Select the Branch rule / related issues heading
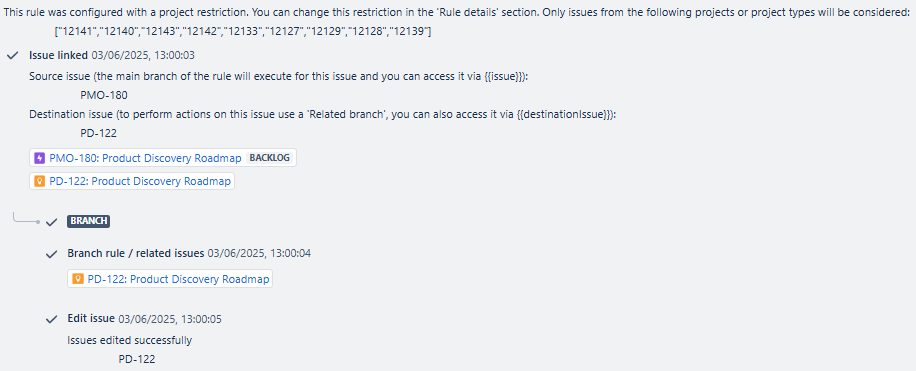Screen dimensions: 916x371 tap(136, 254)
